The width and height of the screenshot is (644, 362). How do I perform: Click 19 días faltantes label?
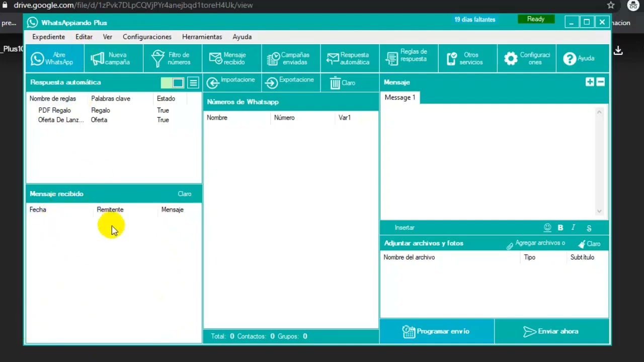(475, 20)
